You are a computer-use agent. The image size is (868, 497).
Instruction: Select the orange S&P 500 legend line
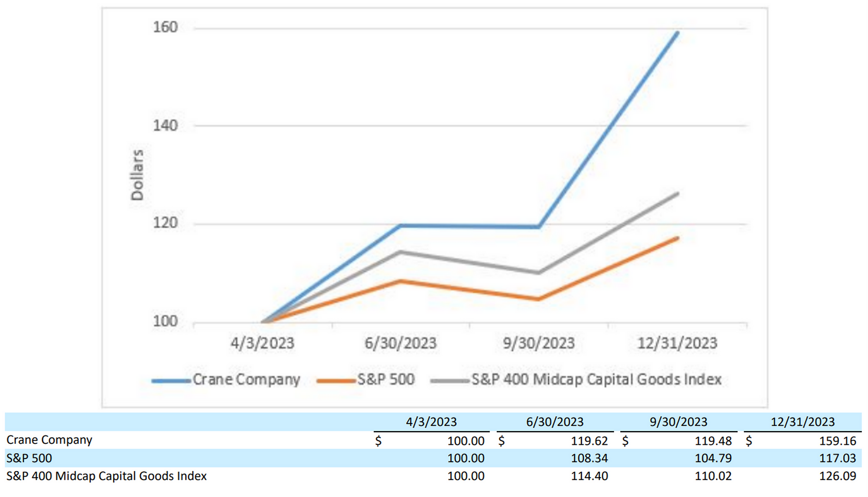336,381
